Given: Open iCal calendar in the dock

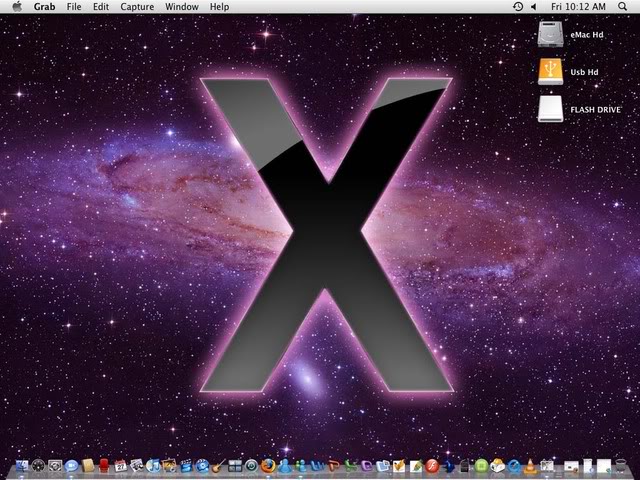Looking at the screenshot, I should 121,466.
